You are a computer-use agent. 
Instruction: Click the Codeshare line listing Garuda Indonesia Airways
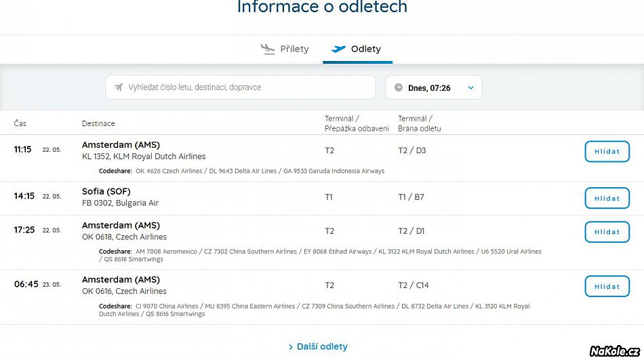pos(241,171)
